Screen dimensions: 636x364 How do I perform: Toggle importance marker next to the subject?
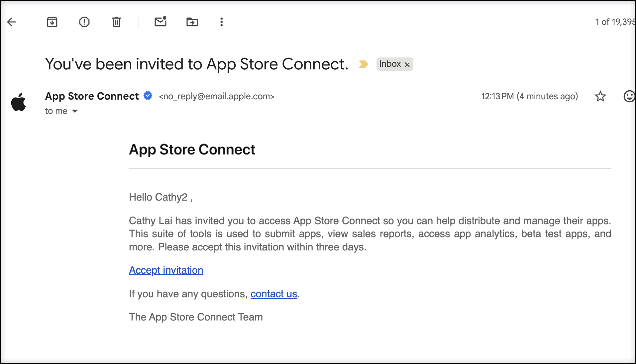[364, 64]
